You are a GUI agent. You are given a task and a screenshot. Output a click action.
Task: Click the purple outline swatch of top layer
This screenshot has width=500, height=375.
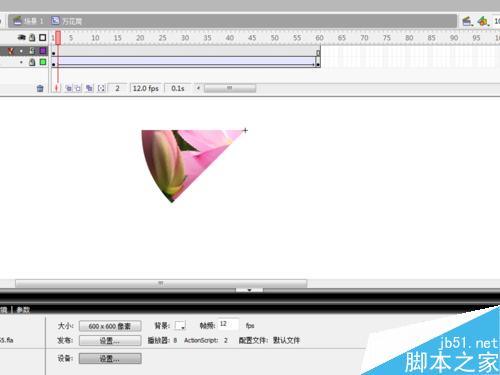(x=43, y=51)
